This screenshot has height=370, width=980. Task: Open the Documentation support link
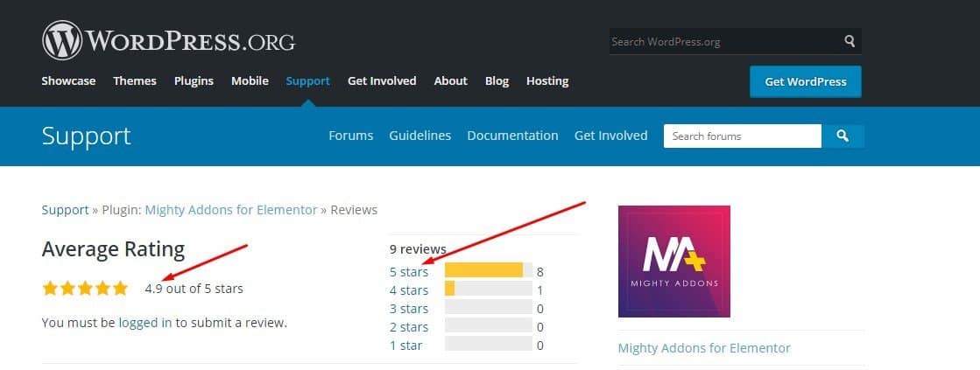[x=512, y=136]
